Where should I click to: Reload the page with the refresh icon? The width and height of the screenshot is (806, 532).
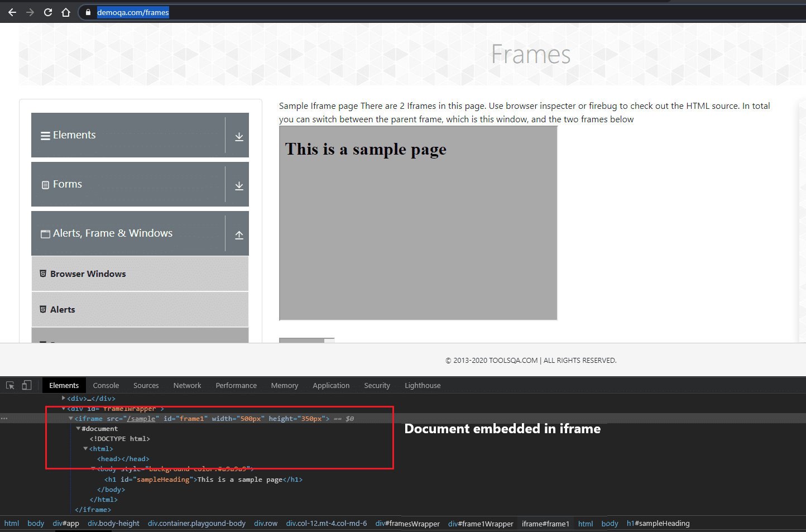(48, 12)
